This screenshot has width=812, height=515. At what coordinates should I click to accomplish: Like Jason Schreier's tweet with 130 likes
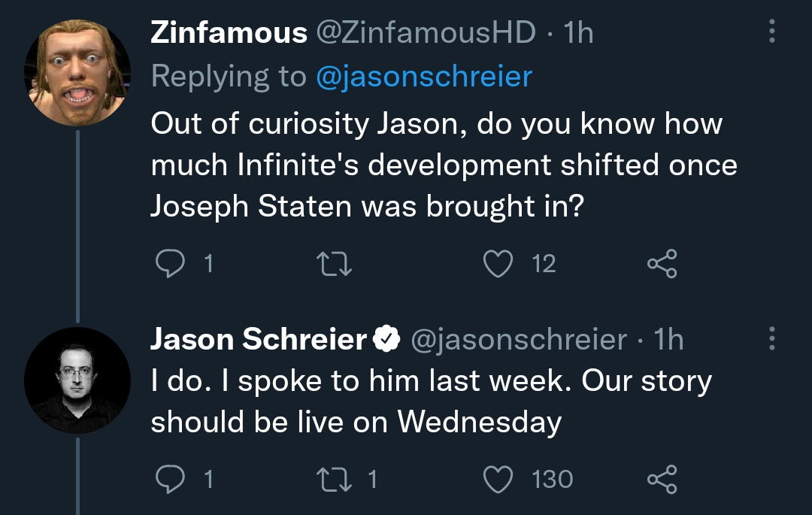(x=498, y=479)
